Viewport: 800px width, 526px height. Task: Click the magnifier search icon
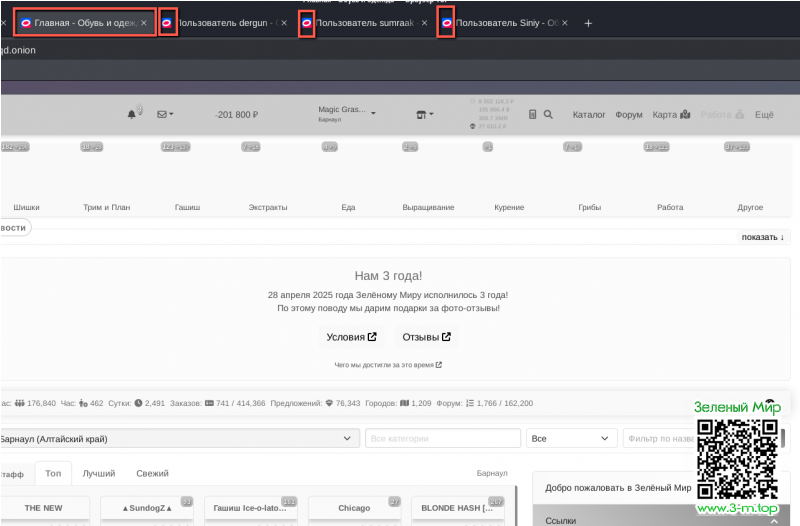point(548,114)
